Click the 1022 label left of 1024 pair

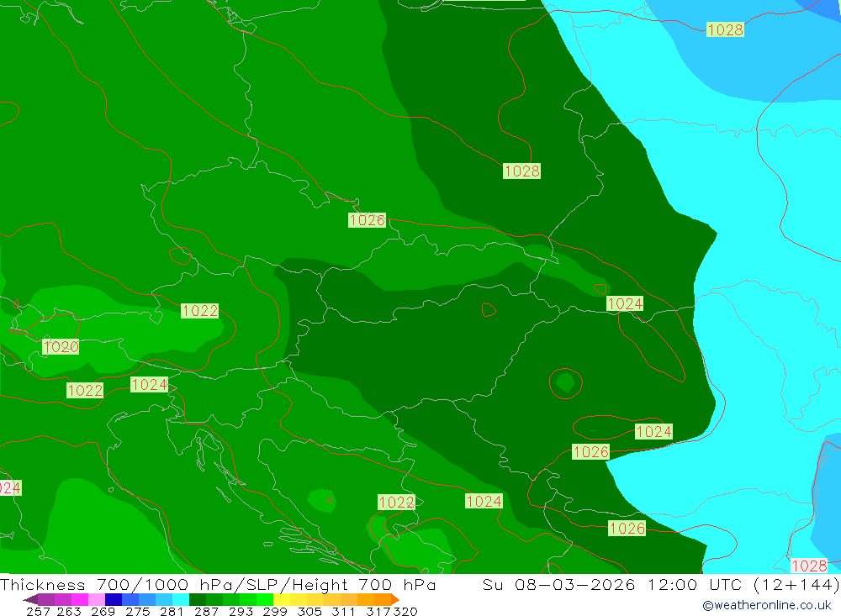pyautogui.click(x=85, y=390)
